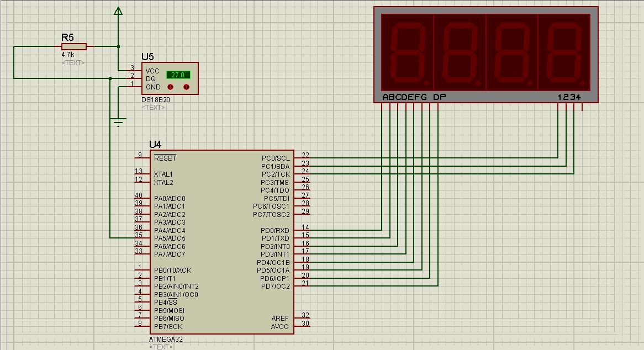Click the PD7/OC2 pin label

click(x=275, y=287)
